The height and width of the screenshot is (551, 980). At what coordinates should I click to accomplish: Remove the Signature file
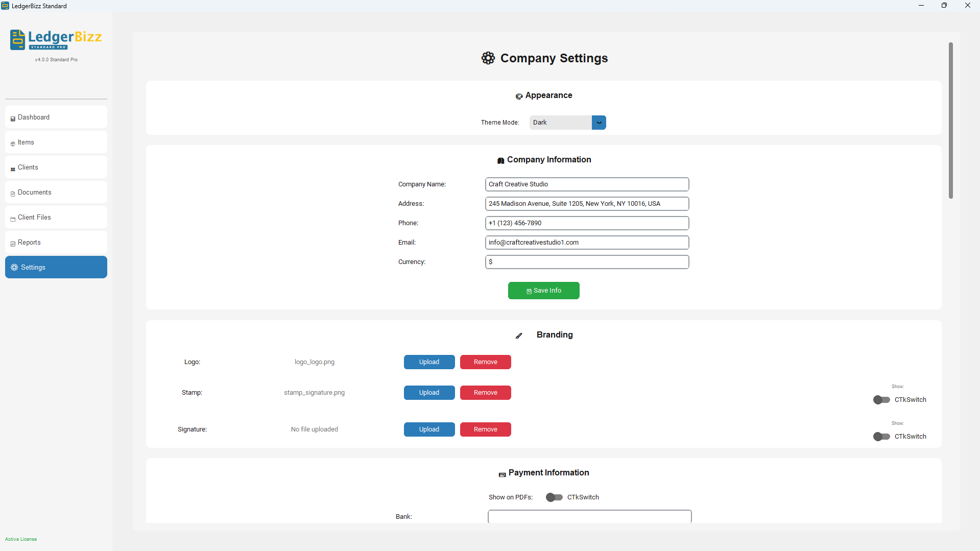485,429
